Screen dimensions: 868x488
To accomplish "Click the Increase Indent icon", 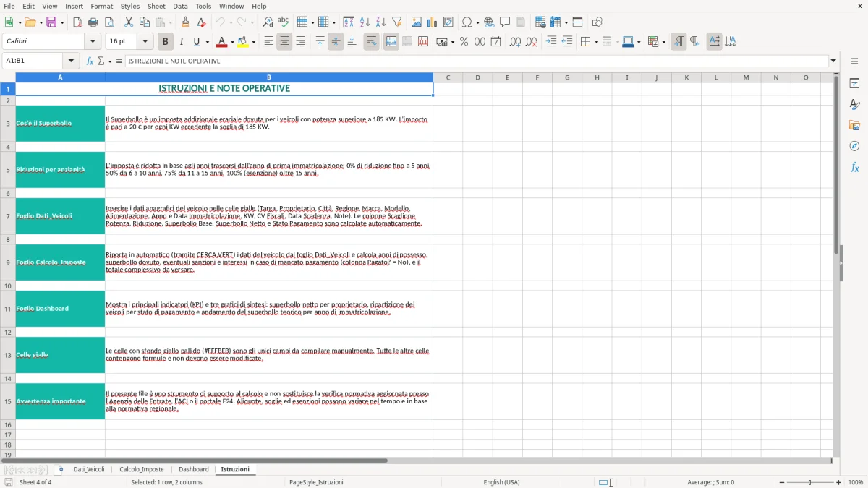I will [551, 42].
